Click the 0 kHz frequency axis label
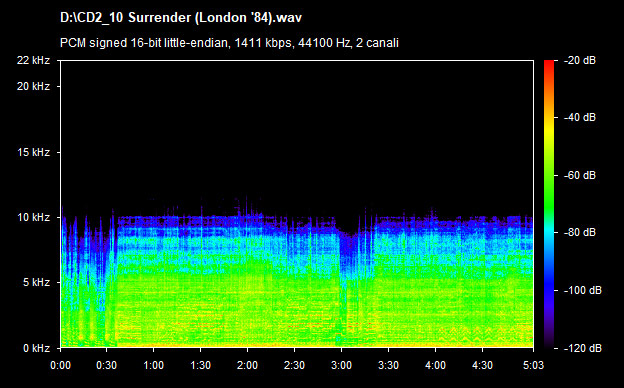The width and height of the screenshot is (624, 388). pyautogui.click(x=36, y=348)
